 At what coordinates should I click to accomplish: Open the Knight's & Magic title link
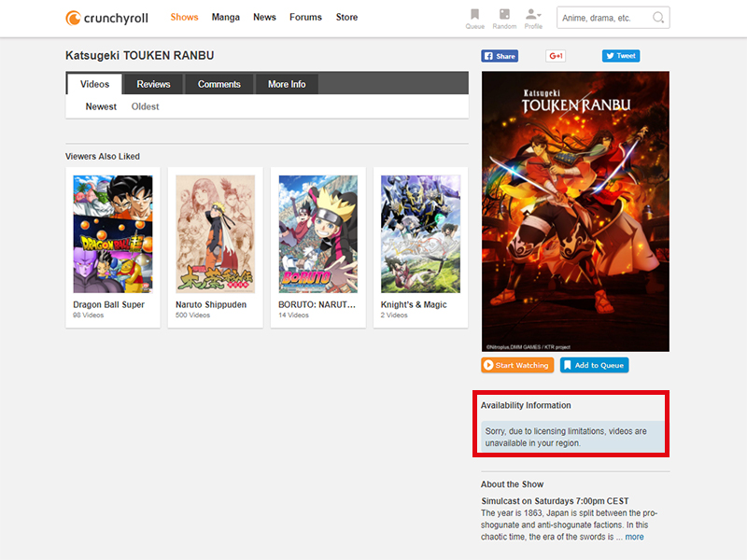(414, 304)
